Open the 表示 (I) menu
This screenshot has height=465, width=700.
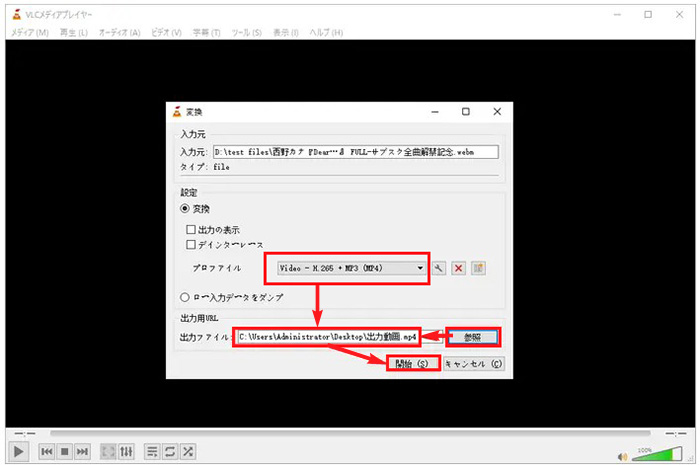coord(286,33)
